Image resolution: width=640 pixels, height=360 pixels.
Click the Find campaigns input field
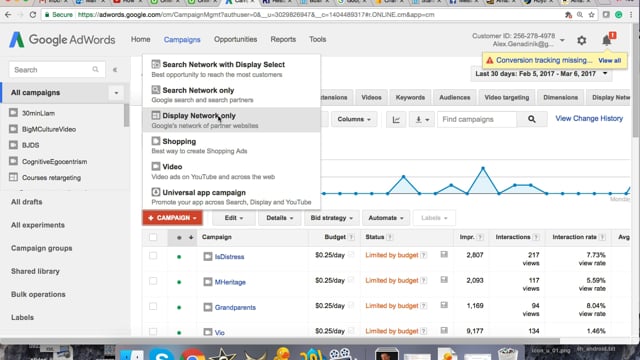(477, 119)
